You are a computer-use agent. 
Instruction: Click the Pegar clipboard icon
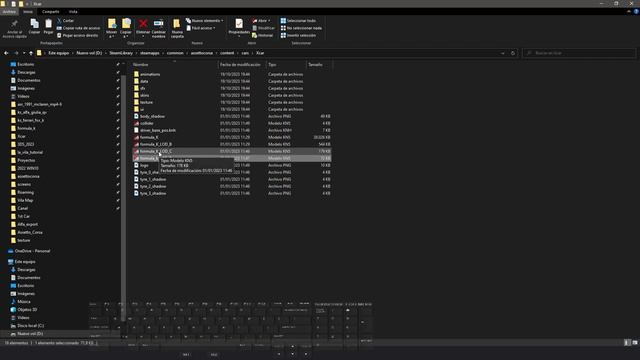(49, 24)
